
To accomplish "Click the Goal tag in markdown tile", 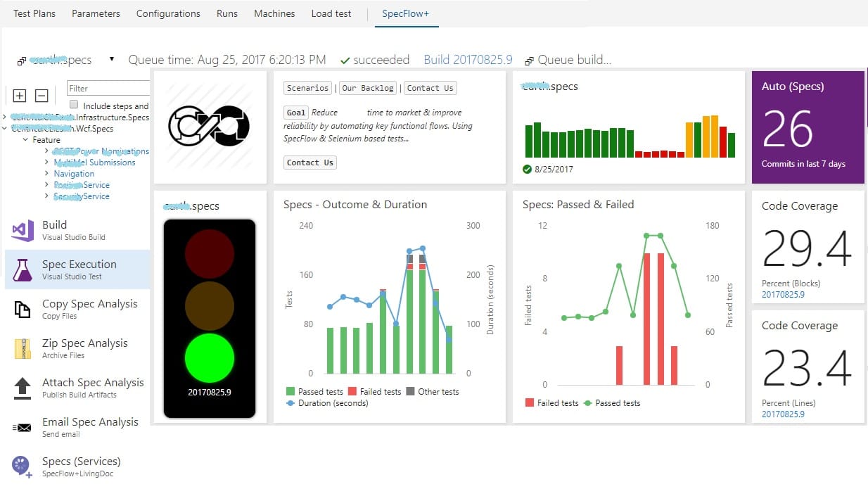I will 296,113.
